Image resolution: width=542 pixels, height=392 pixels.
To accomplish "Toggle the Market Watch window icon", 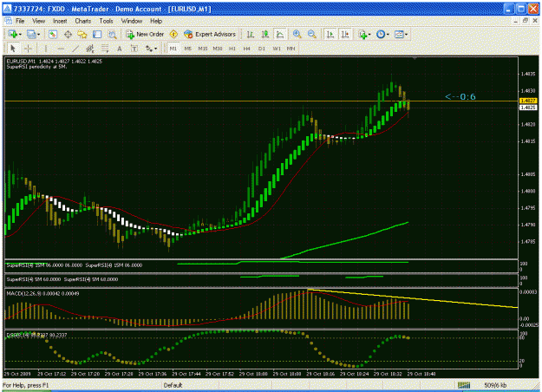I will 53,34.
